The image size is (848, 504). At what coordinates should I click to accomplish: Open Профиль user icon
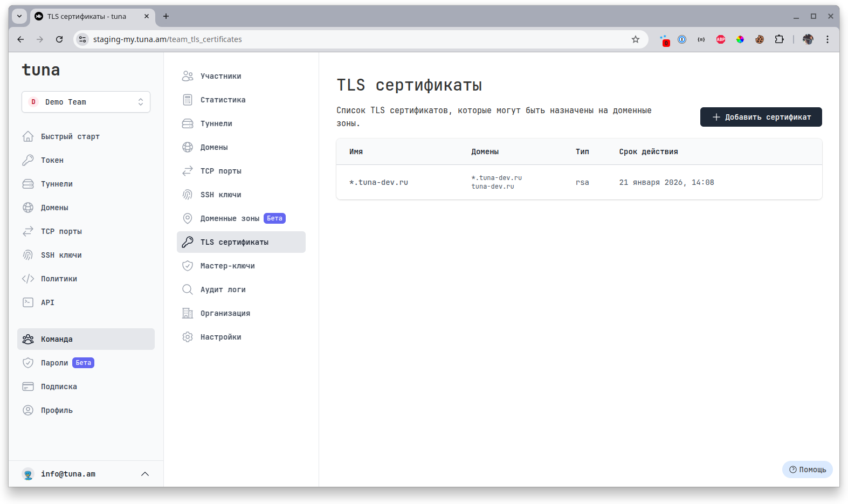point(28,410)
